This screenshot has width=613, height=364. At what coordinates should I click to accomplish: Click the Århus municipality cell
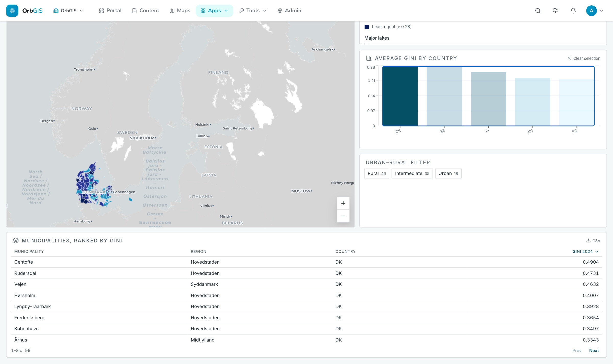coord(21,340)
